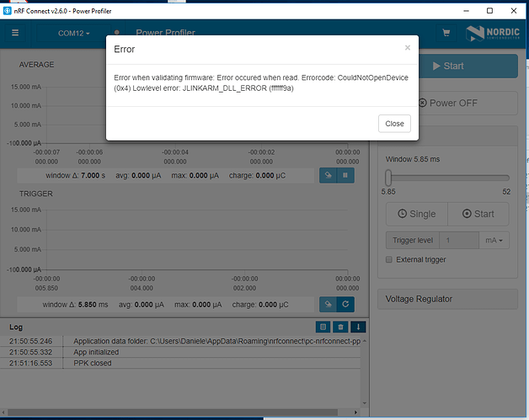Viewport: 529px width, 420px height.
Task: Click the Single trigger button
Action: coord(417,214)
